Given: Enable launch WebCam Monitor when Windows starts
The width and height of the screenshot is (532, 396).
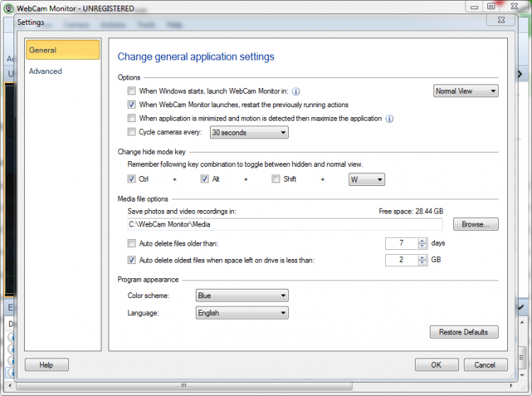Looking at the screenshot, I should tap(131, 91).
